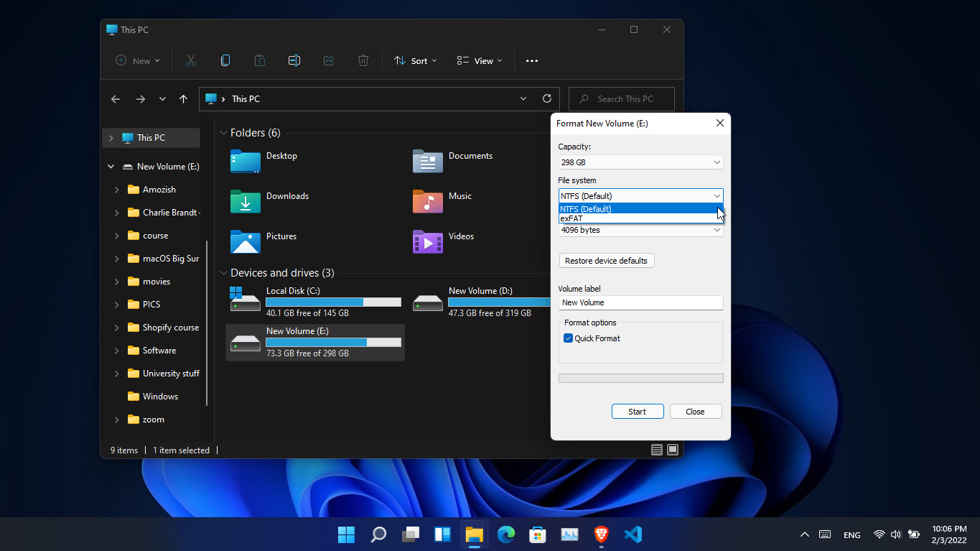Click the Search This PC box
Screen dimensions: 980x551
(622, 99)
